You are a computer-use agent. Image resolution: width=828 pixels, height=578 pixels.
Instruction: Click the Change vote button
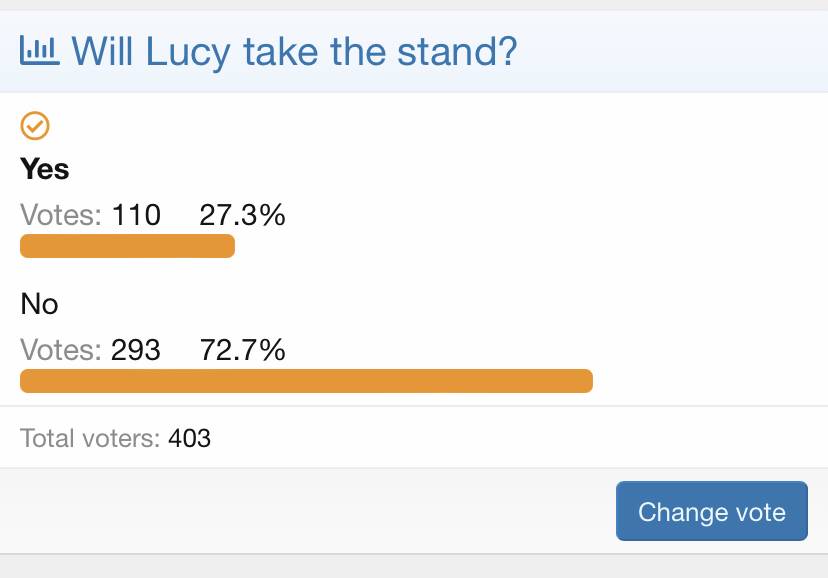[x=712, y=511]
